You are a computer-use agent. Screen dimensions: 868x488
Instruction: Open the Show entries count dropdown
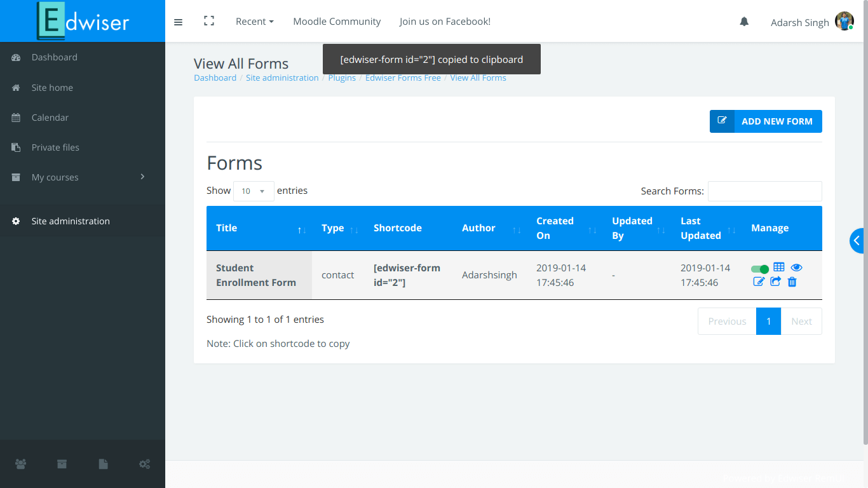pyautogui.click(x=254, y=191)
